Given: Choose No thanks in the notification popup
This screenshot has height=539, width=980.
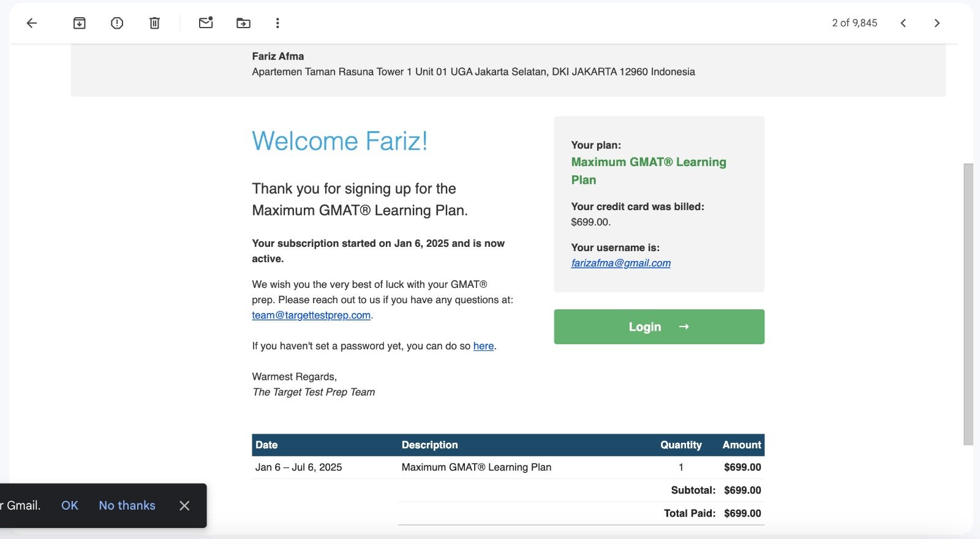Looking at the screenshot, I should click(127, 505).
